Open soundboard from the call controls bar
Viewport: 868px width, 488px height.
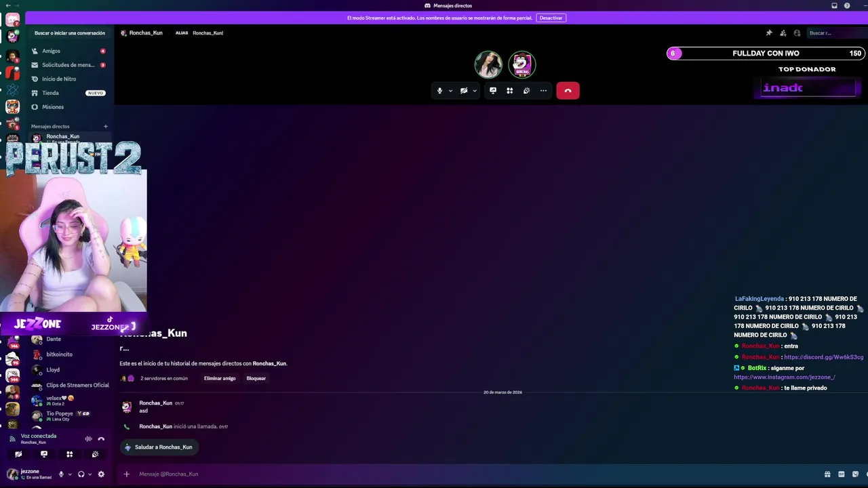click(526, 91)
